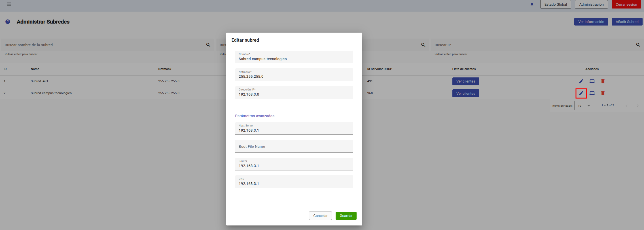Click laptop icon for Subred-campus-tecnologico row
Image resolution: width=644 pixels, height=230 pixels.
(592, 93)
